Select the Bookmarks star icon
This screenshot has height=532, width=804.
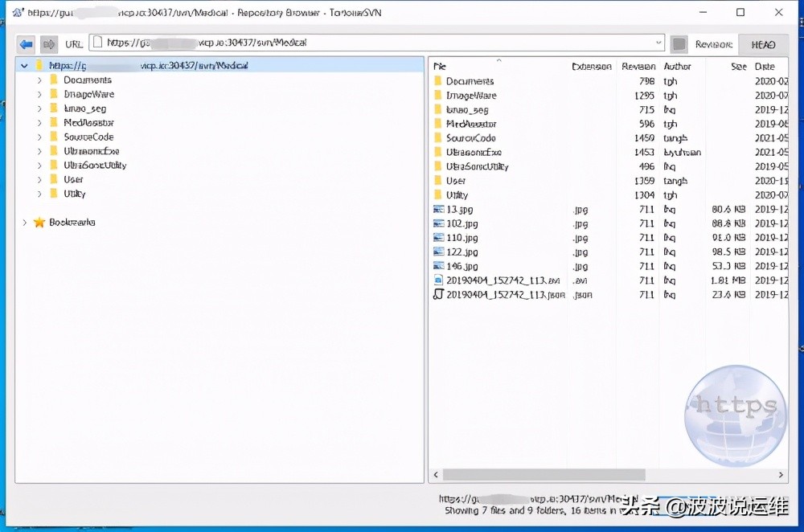(x=39, y=222)
